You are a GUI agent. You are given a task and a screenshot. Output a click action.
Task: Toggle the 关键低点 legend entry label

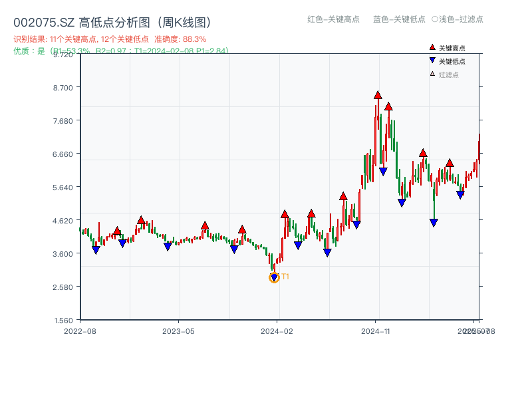[x=452, y=61]
